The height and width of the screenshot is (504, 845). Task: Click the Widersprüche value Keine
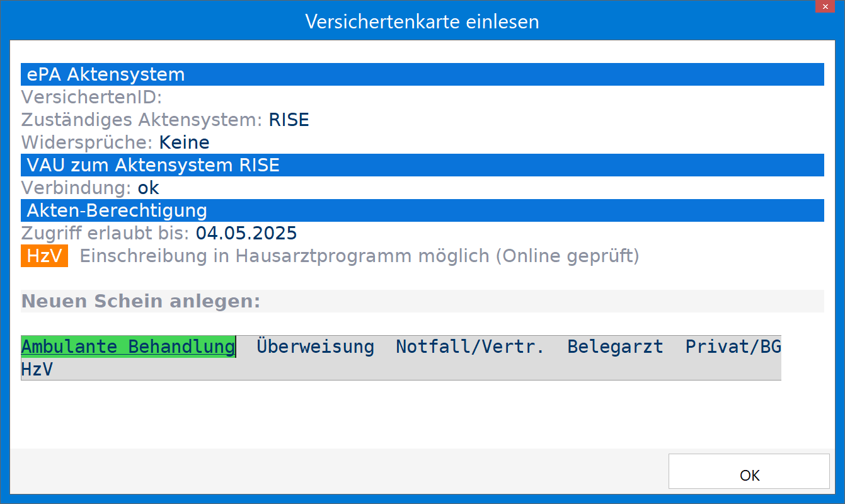click(184, 142)
